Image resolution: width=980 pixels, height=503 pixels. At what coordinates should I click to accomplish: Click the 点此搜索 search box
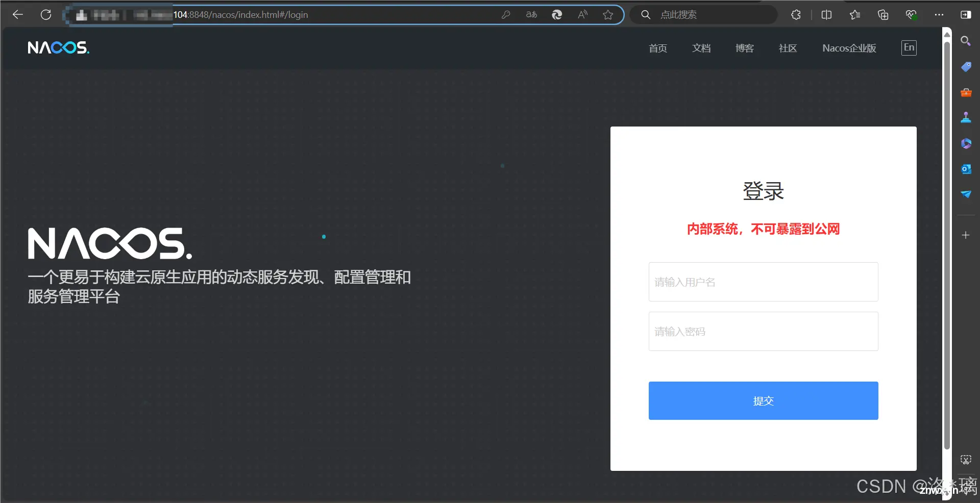coord(704,15)
